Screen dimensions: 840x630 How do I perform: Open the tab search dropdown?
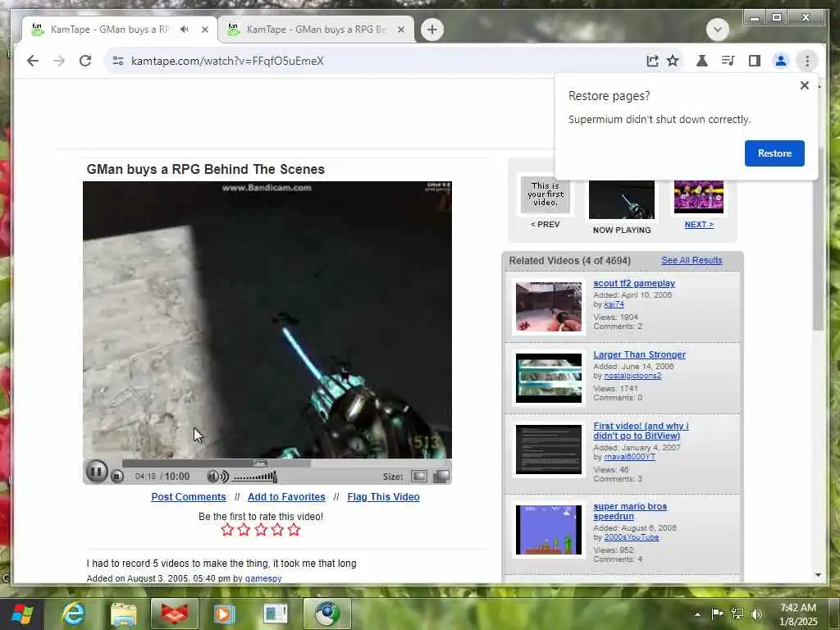point(717,29)
